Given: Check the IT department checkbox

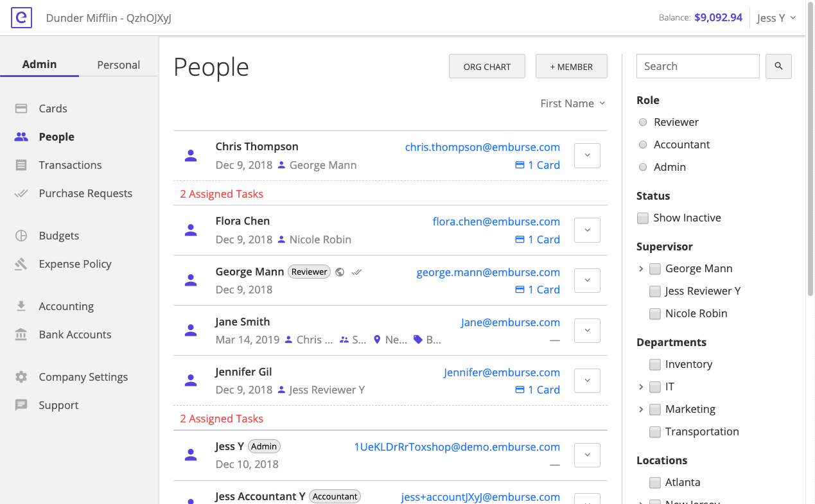Looking at the screenshot, I should 655,387.
